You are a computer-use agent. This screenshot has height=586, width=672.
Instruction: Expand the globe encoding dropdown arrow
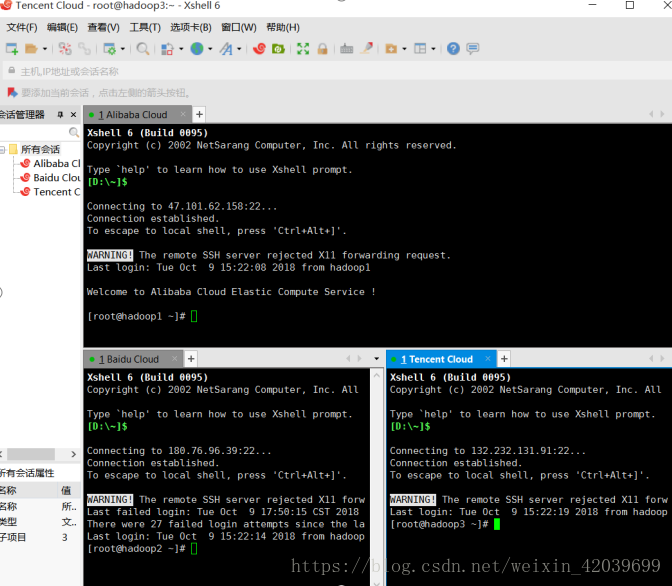pyautogui.click(x=210, y=49)
